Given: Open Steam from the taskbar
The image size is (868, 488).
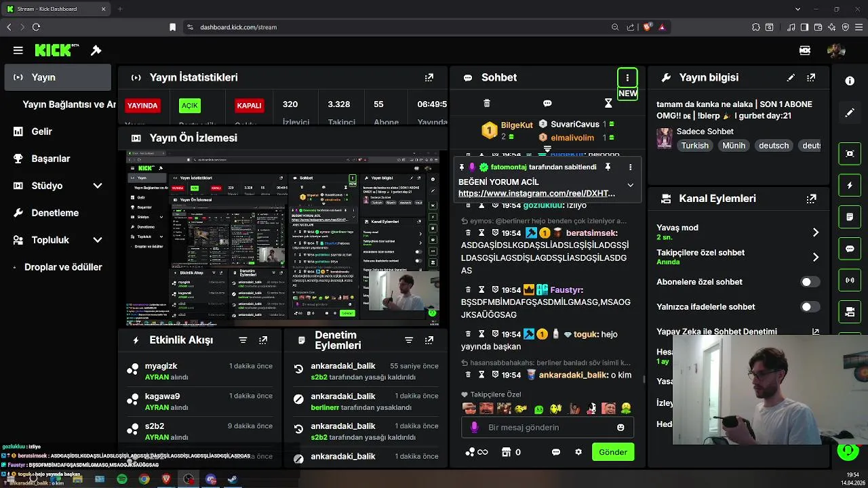Looking at the screenshot, I should tap(233, 479).
